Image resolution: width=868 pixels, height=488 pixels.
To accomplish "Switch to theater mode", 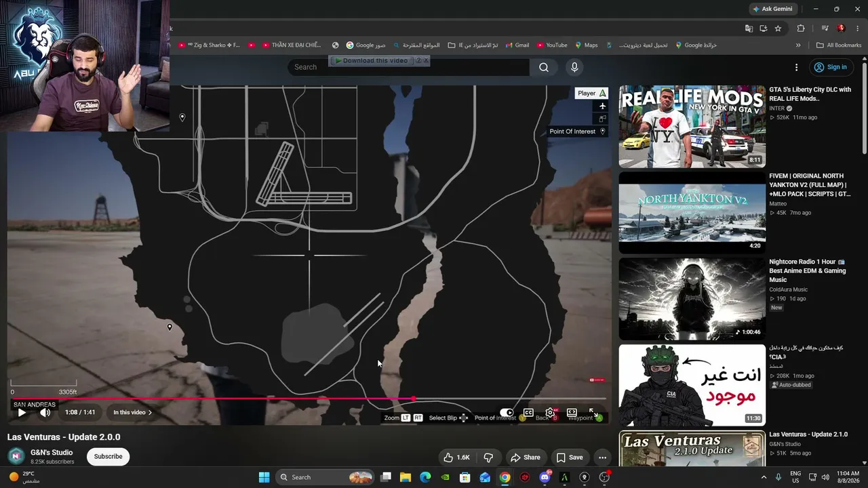I will pyautogui.click(x=572, y=412).
